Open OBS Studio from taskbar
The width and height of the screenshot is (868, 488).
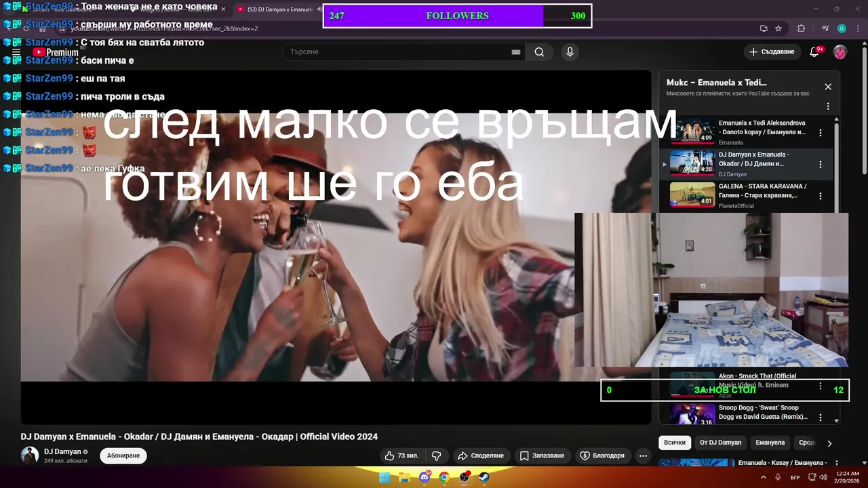(x=465, y=477)
